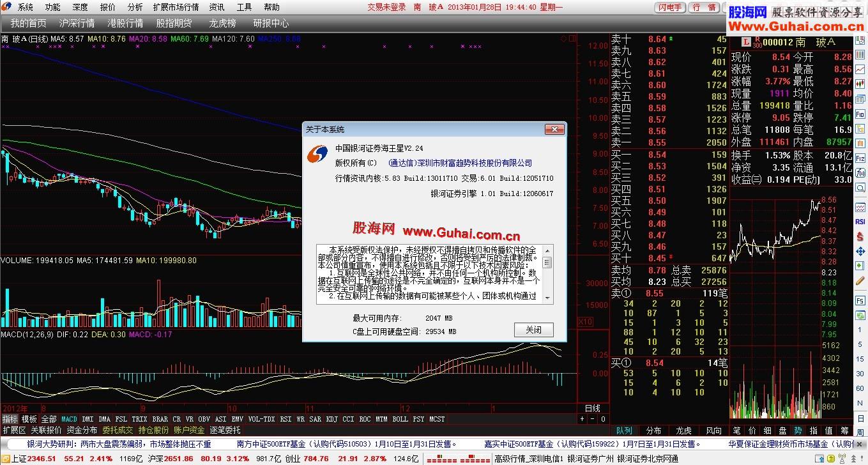The height and width of the screenshot is (465, 868).
Task: Open the 持仓股份 tab
Action: pyautogui.click(x=153, y=431)
